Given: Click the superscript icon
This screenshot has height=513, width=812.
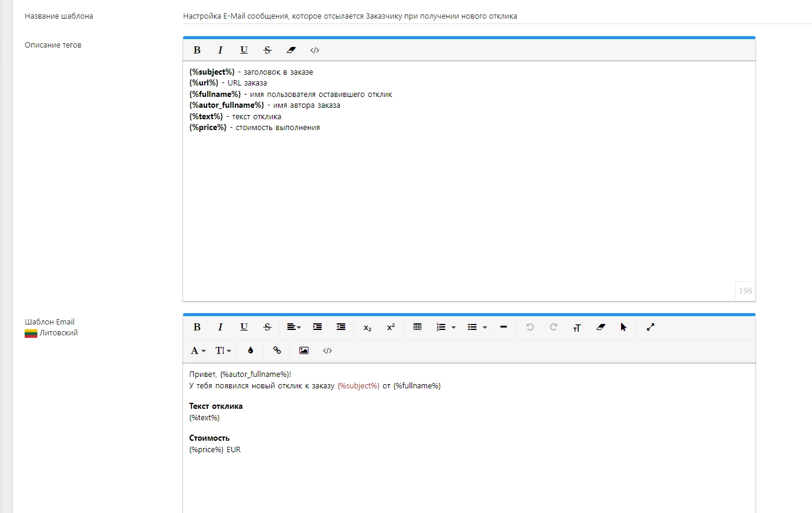Looking at the screenshot, I should (x=391, y=327).
